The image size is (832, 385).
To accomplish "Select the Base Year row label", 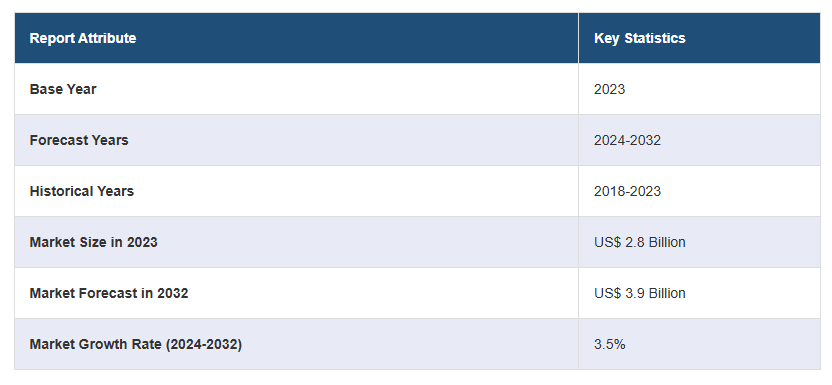I will tap(63, 89).
